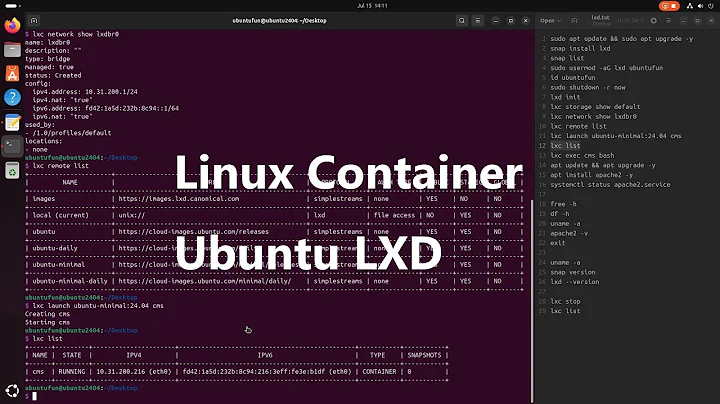Click line 'snap install lxd' in editor
The height and width of the screenshot is (404, 720).
tap(580, 48)
